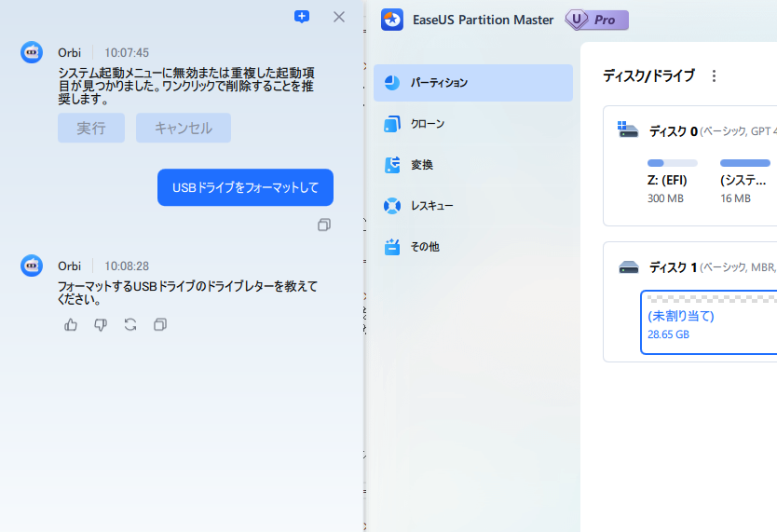Click the 10:07:45 timestamp
The height and width of the screenshot is (532, 777).
click(127, 52)
